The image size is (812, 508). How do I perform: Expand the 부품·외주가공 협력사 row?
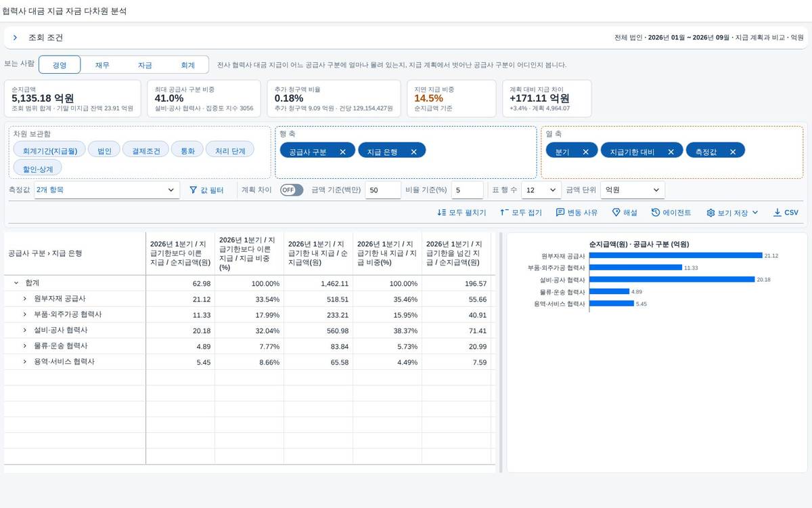pyautogui.click(x=24, y=314)
